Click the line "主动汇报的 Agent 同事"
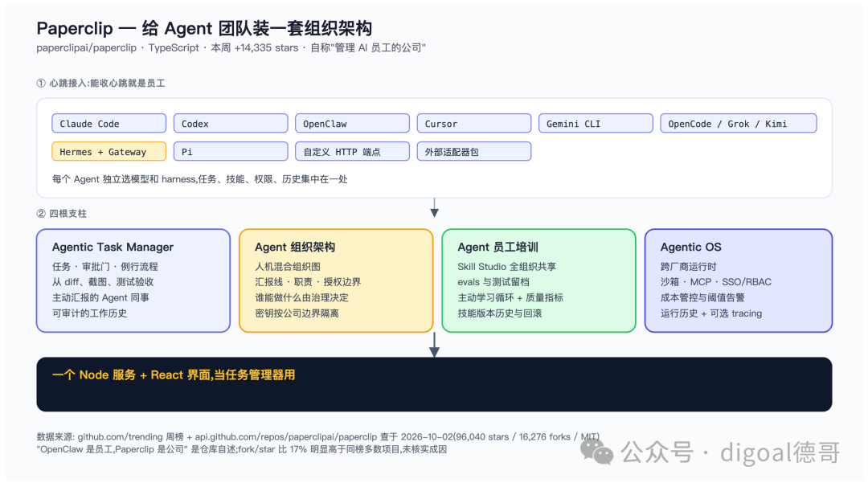 (x=100, y=297)
